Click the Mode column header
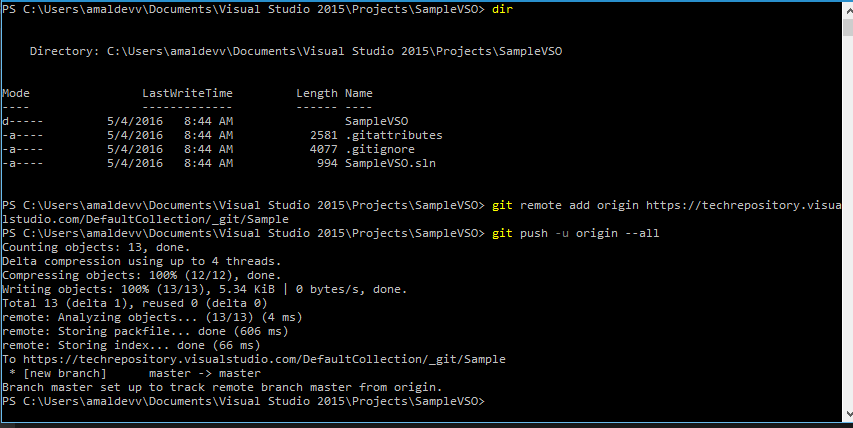 point(16,92)
